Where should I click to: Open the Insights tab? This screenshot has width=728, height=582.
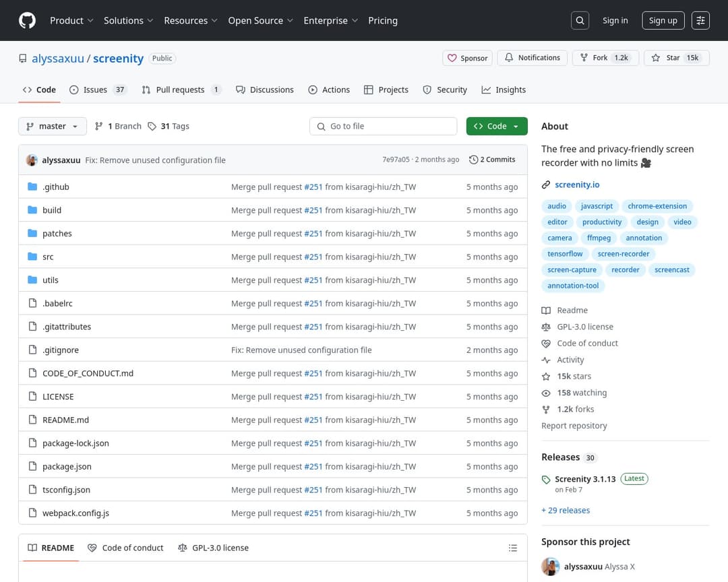point(504,90)
